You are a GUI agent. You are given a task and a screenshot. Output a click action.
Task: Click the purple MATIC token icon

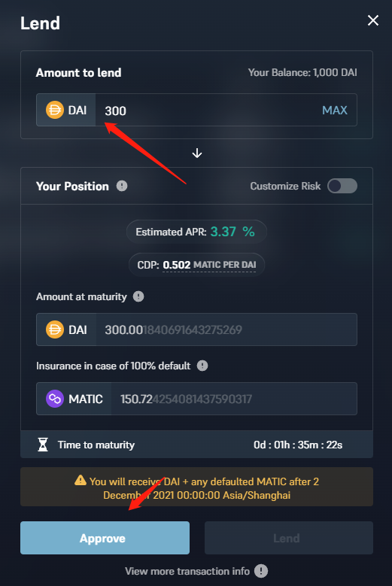click(55, 399)
